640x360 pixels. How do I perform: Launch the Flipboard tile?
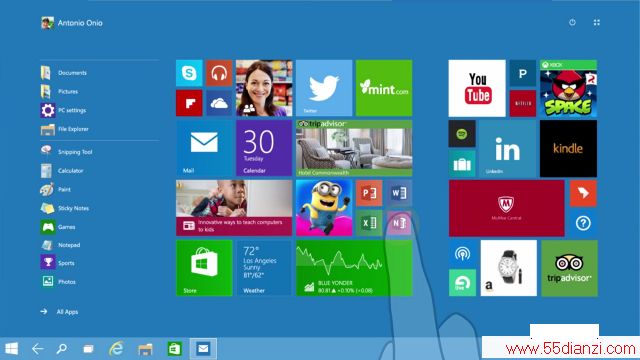pos(189,103)
